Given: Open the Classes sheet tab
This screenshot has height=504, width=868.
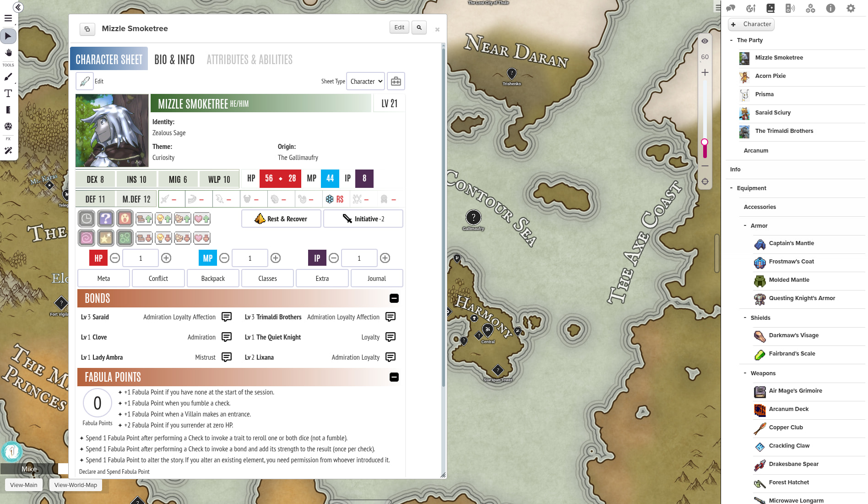Looking at the screenshot, I should point(267,279).
